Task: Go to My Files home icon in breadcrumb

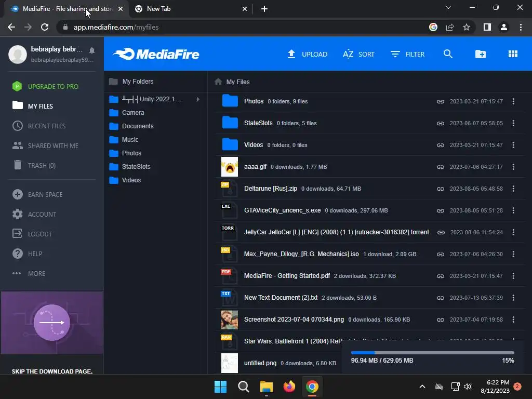Action: (x=218, y=82)
